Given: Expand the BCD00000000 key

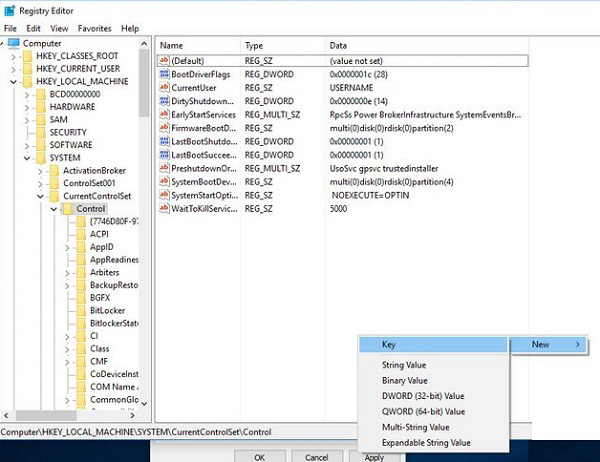Looking at the screenshot, I should [x=27, y=95].
